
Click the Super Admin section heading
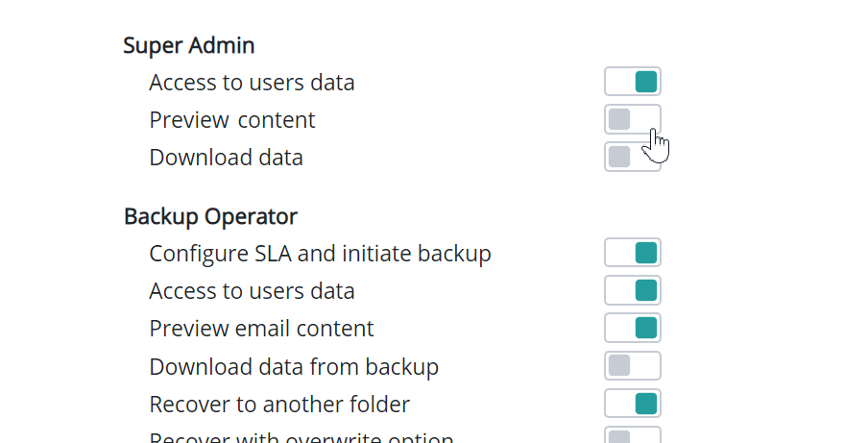(189, 45)
